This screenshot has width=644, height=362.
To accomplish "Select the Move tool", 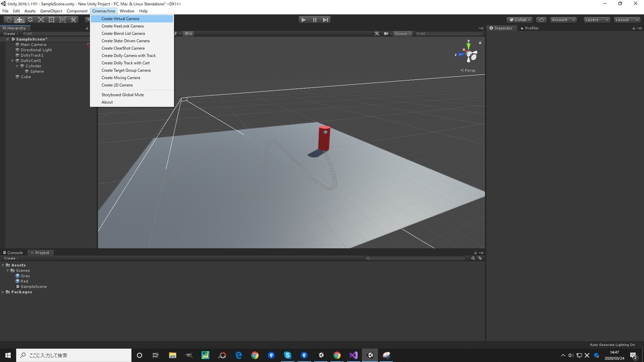I will (x=19, y=20).
